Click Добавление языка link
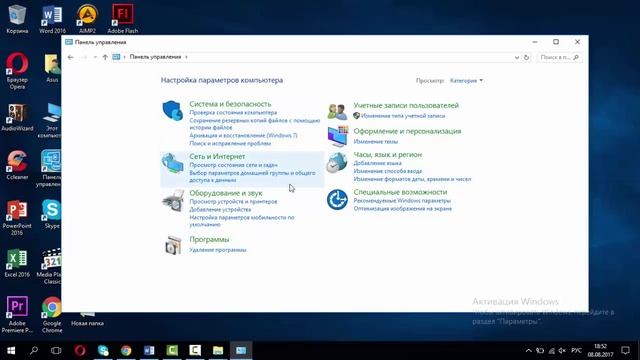The image size is (640, 360). (378, 163)
